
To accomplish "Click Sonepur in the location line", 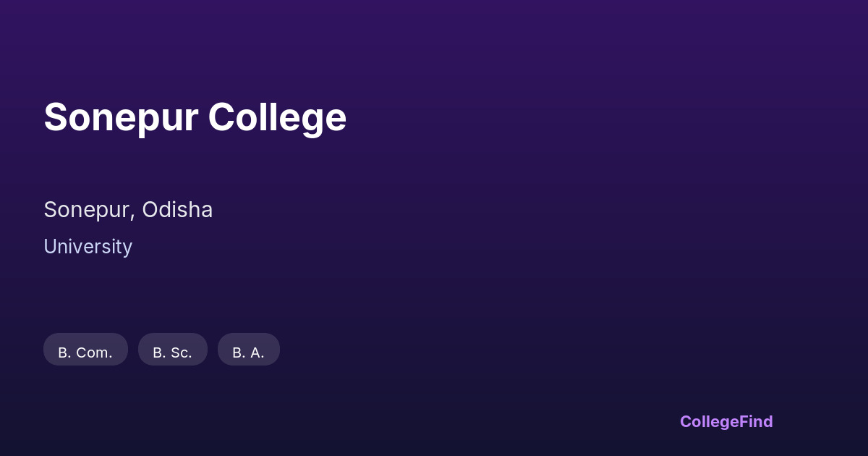I will [87, 210].
